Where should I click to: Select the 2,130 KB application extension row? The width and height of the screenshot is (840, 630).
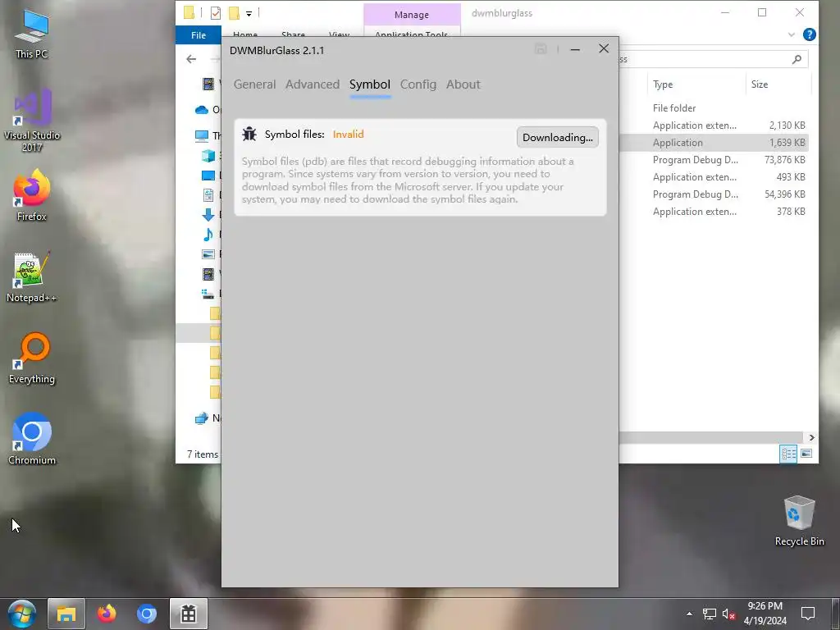tap(714, 126)
